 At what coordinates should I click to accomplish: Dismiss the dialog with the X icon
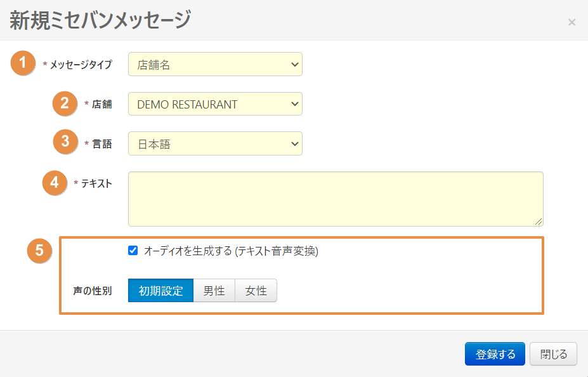pos(572,22)
